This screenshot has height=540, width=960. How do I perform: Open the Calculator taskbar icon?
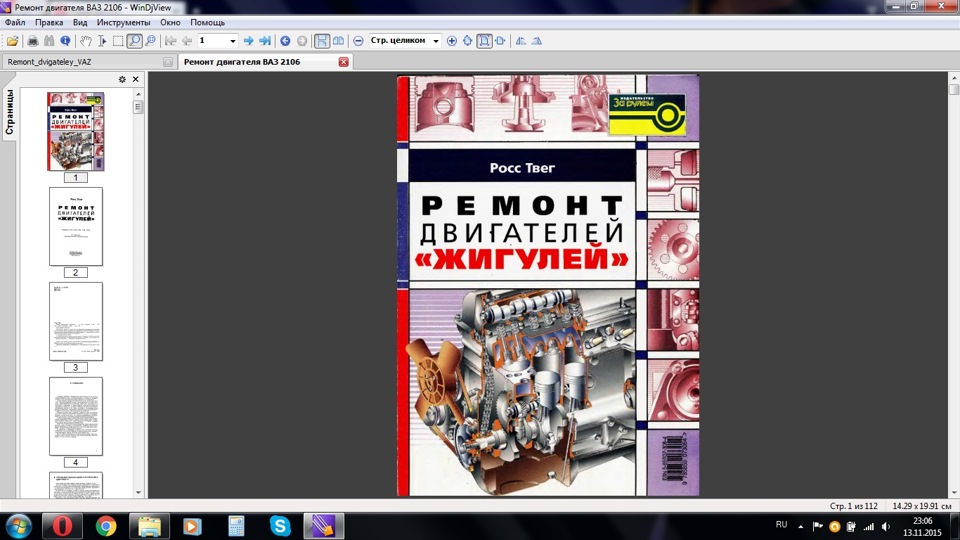coord(236,526)
